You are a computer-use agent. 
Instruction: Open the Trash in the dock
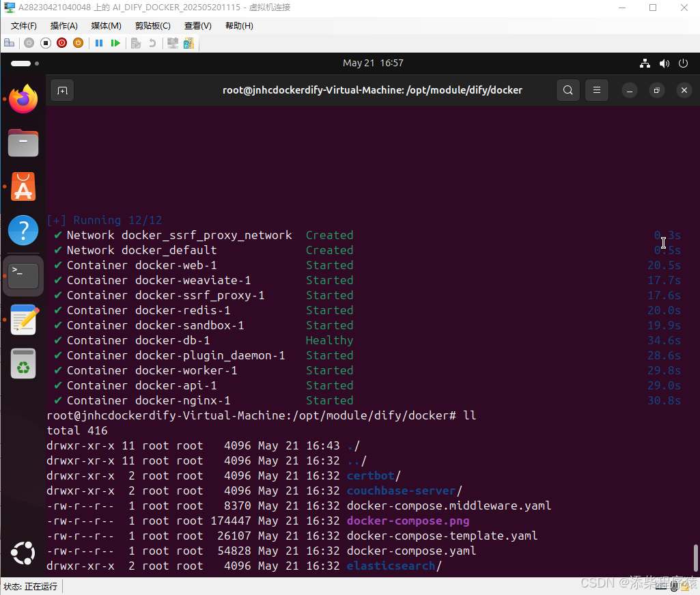tap(23, 363)
